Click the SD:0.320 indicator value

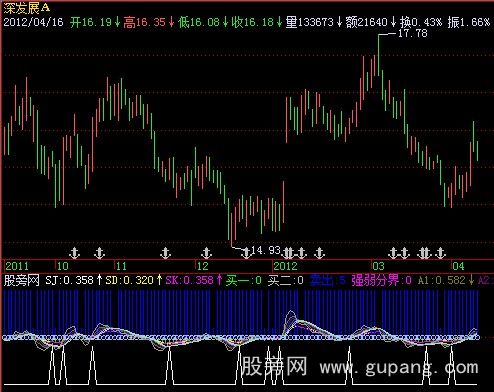pos(134,280)
